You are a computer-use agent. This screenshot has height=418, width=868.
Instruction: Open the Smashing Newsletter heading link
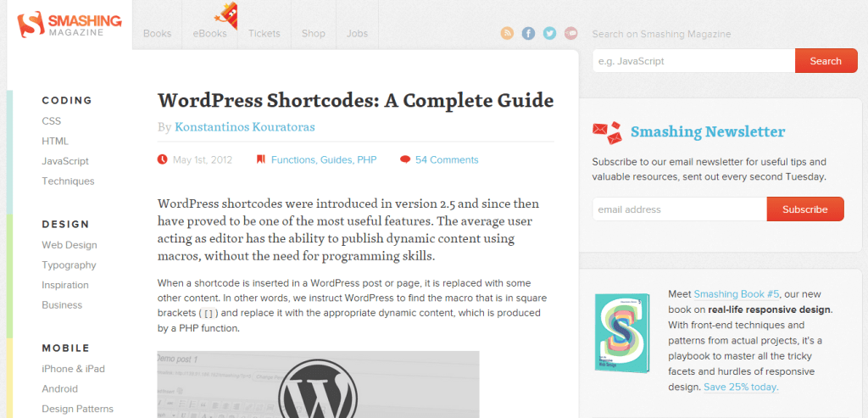tap(708, 131)
